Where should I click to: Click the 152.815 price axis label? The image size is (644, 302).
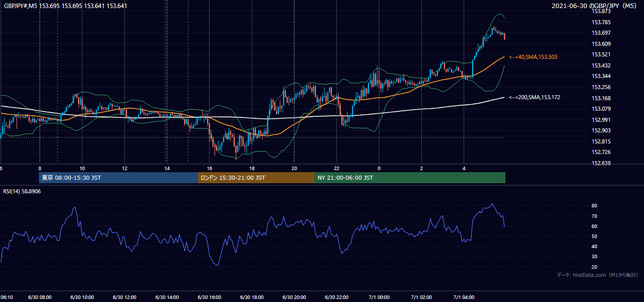[601, 141]
